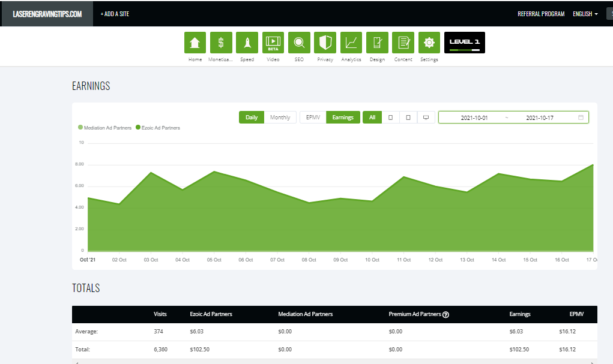Open the Referral Program link

point(541,14)
